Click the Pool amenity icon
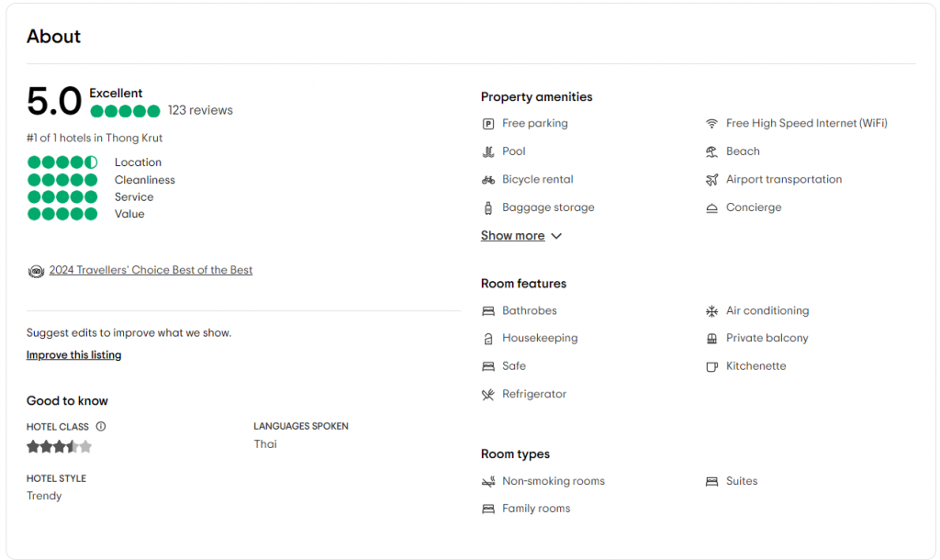 point(488,151)
